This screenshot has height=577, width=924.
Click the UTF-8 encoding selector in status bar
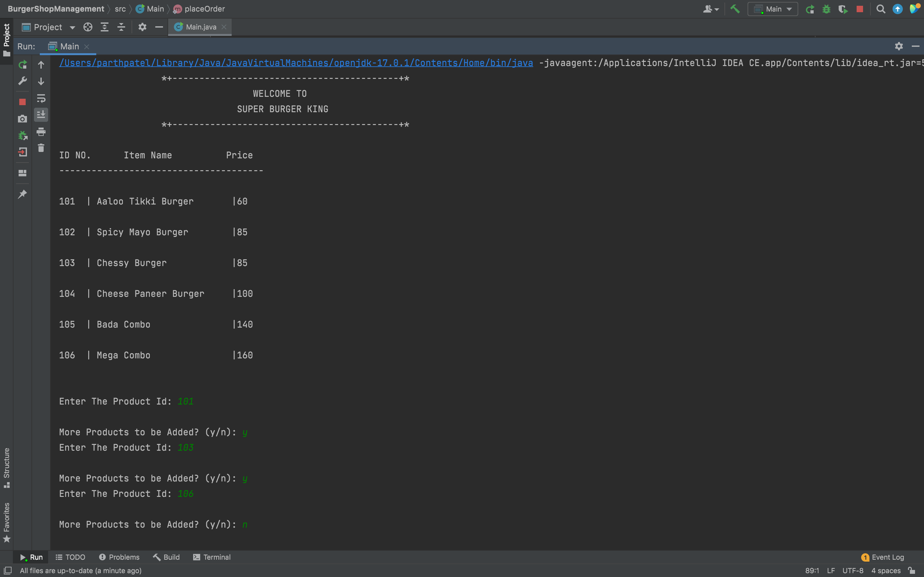tap(852, 571)
